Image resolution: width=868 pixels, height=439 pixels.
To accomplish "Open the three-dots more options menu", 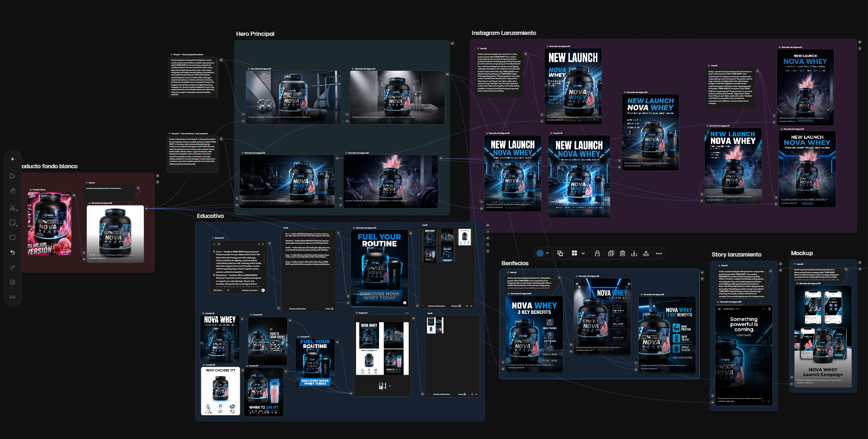I will click(x=659, y=253).
